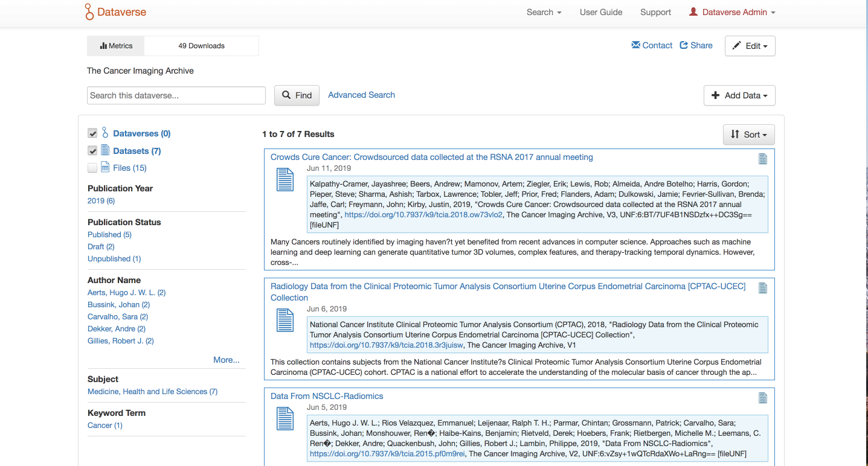
Task: Uncheck the Datasets checkbox
Action: coord(92,151)
